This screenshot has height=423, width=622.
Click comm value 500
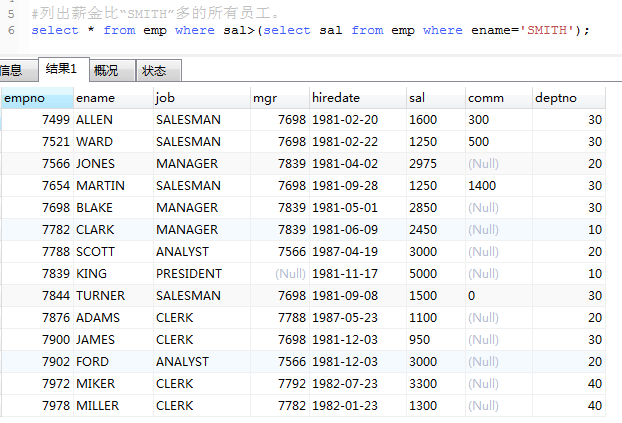(x=499, y=142)
